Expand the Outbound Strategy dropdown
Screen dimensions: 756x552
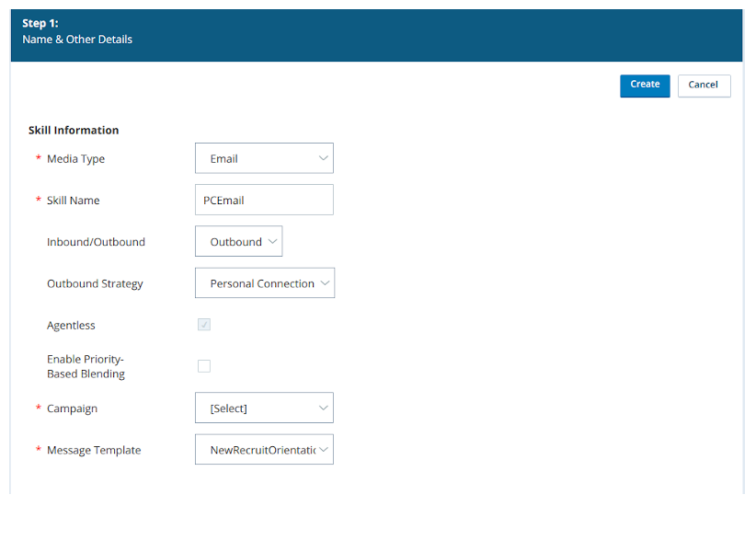coord(265,283)
